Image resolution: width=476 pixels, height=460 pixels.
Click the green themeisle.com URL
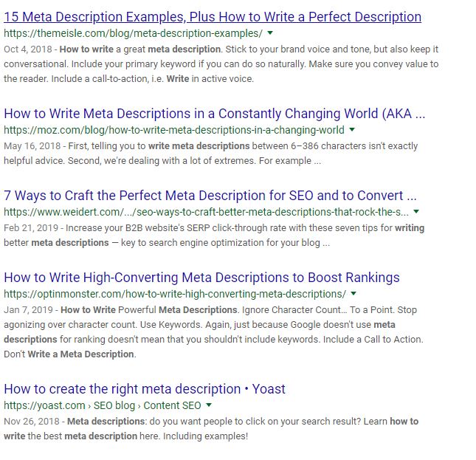pyautogui.click(x=133, y=34)
